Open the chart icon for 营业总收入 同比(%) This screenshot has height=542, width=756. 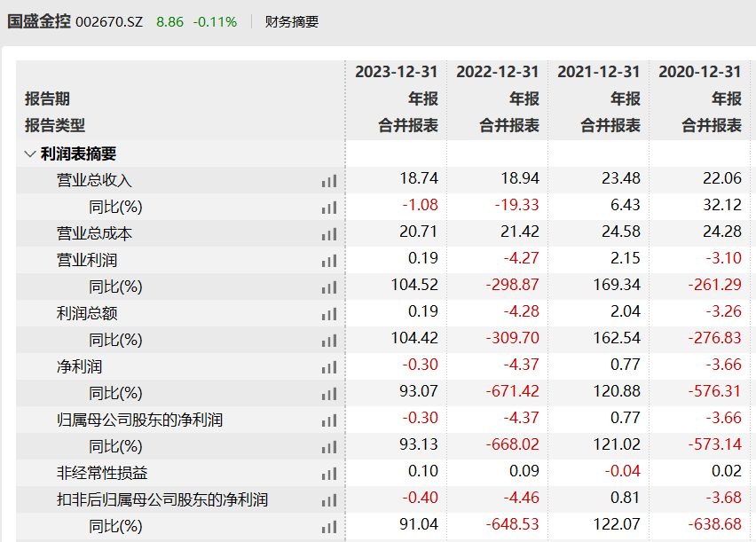point(328,207)
